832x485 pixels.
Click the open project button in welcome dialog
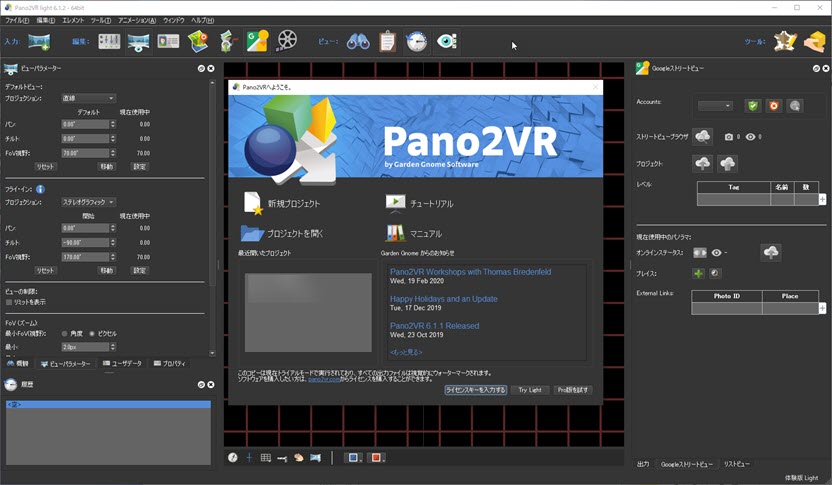282,233
